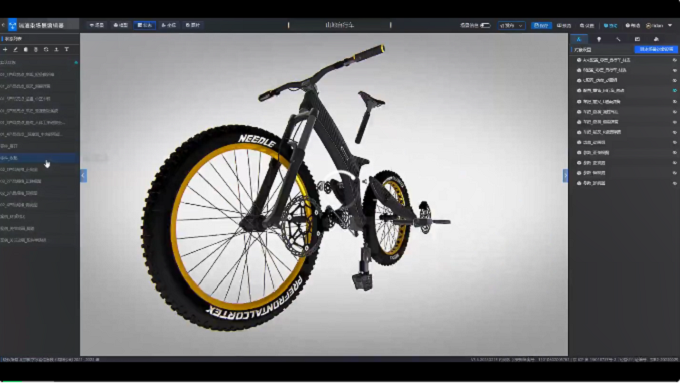This screenshot has height=383, width=680.
Task: Expand the user account dropdown arrow
Action: [670, 25]
